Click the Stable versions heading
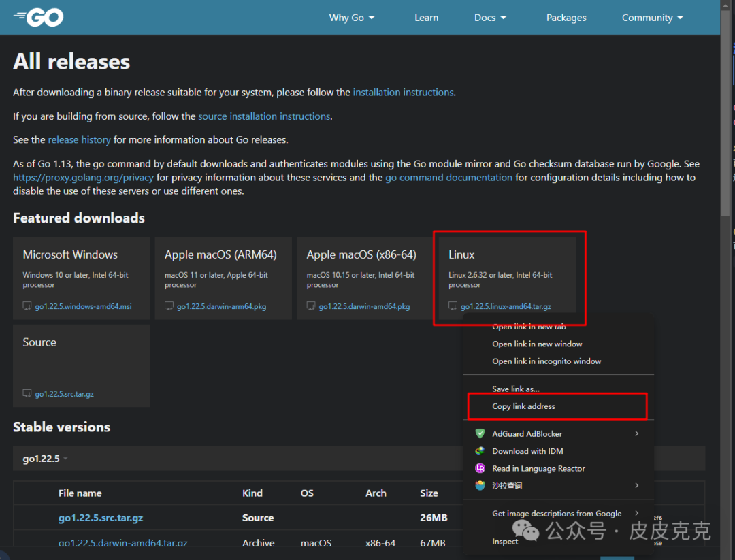 click(61, 427)
